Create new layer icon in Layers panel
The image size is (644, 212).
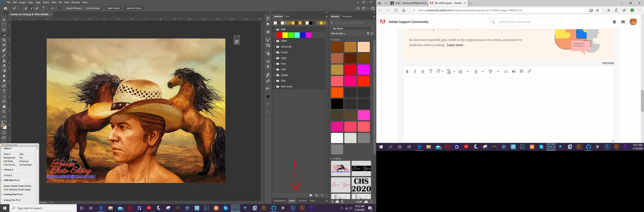point(317,195)
